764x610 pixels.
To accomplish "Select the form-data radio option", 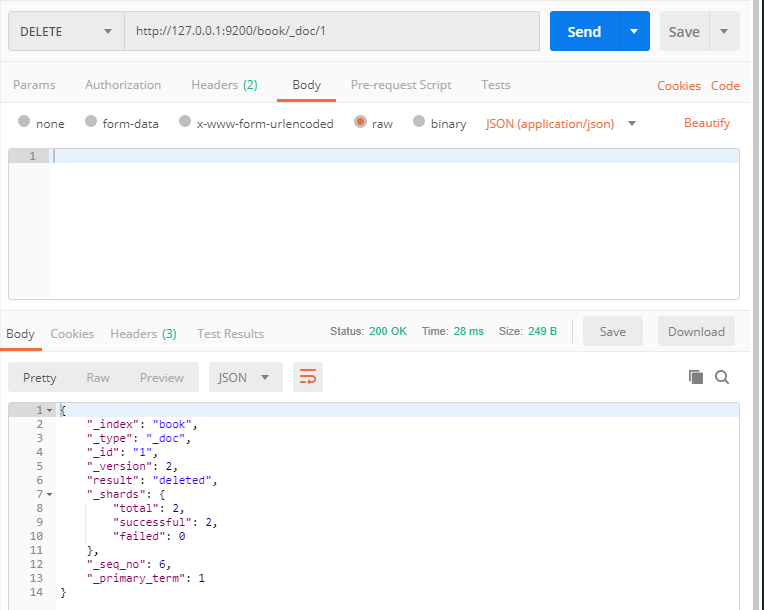I will (91, 121).
